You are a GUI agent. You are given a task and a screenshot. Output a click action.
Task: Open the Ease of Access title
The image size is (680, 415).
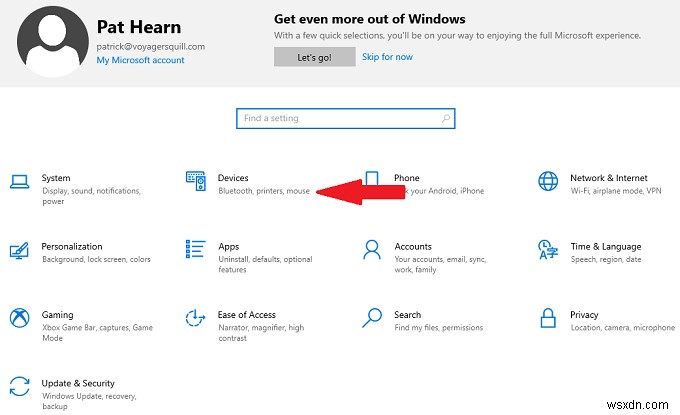(x=247, y=314)
